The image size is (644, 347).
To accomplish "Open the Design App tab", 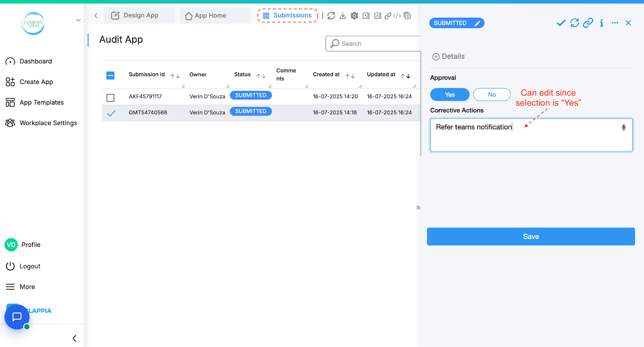I will click(x=139, y=16).
